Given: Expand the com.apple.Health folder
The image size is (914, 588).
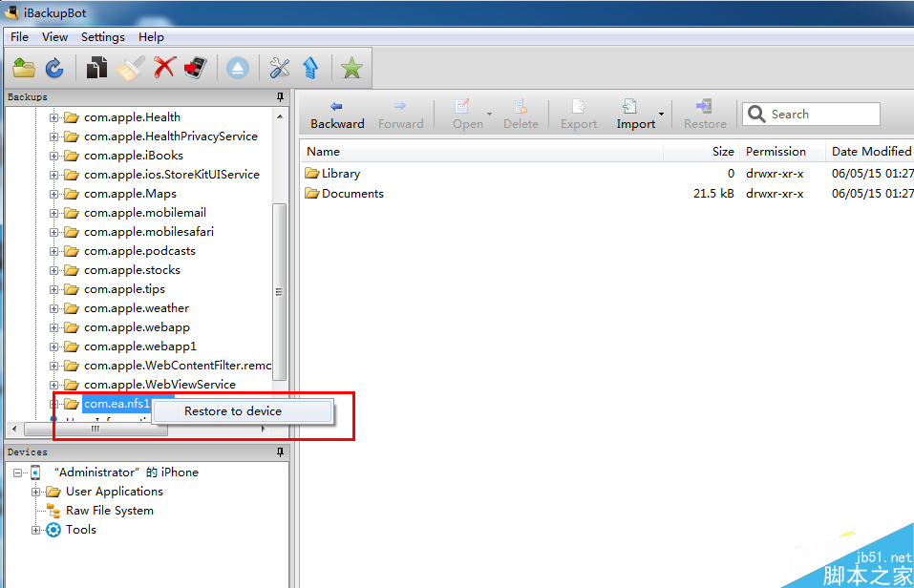Looking at the screenshot, I should [53, 117].
